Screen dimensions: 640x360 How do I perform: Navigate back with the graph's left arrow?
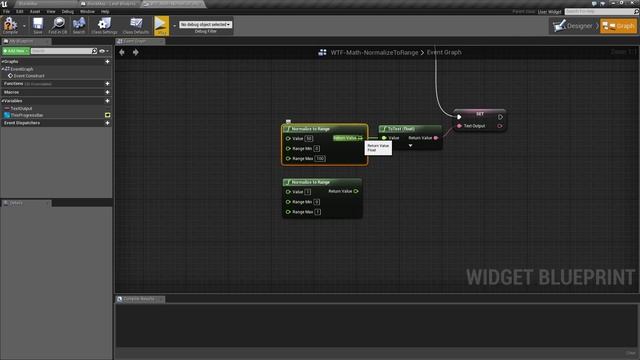pyautogui.click(x=122, y=52)
